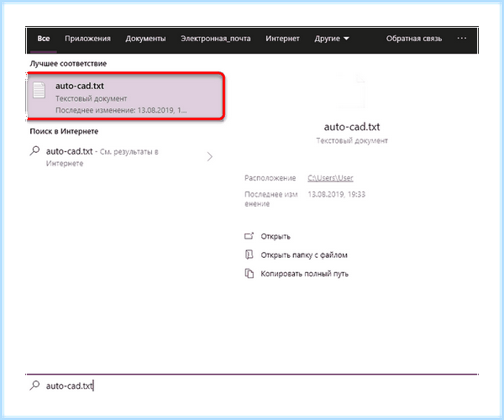Click the search box magnifier icon
This screenshot has height=420, width=504.
pos(34,386)
